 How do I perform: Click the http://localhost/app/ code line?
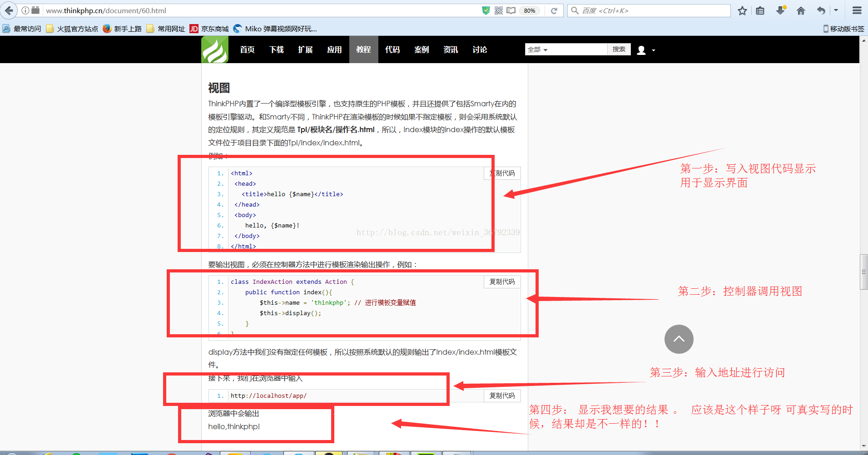click(x=268, y=396)
